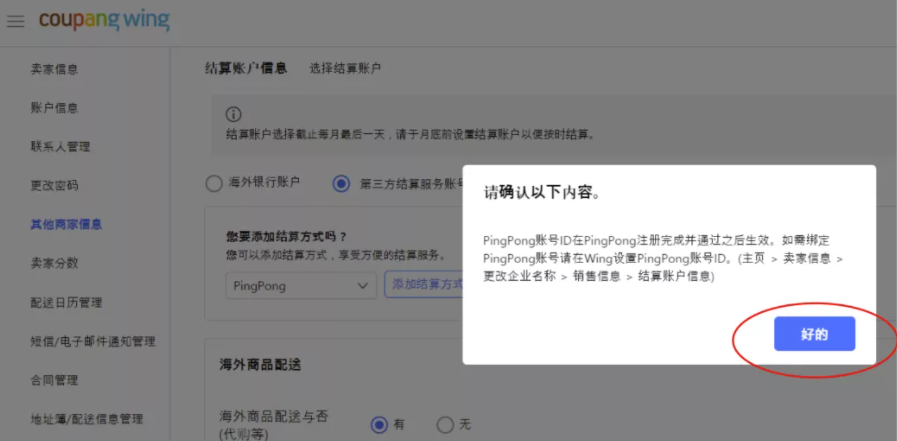Open 账户信息 in the sidebar

[x=54, y=108]
